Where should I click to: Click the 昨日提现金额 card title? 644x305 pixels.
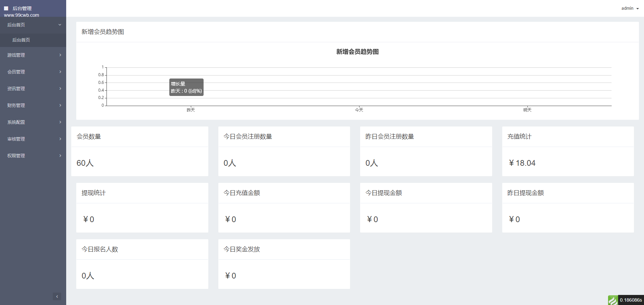pyautogui.click(x=525, y=193)
